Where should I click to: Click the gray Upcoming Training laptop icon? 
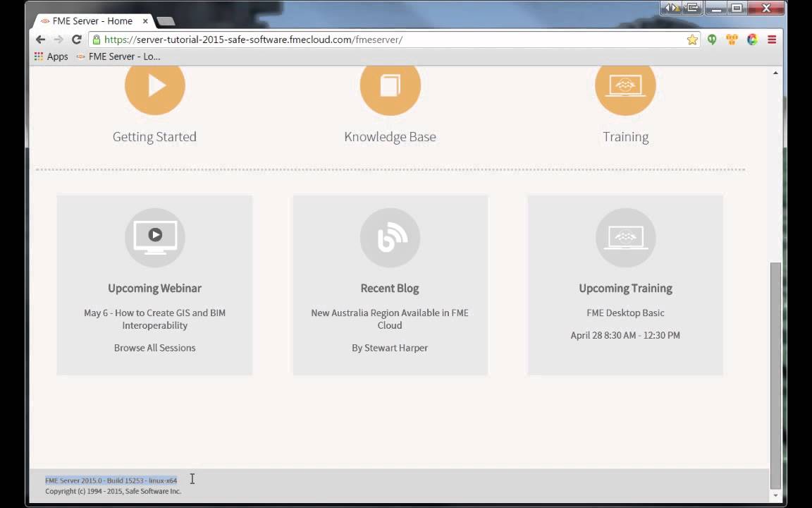point(625,237)
